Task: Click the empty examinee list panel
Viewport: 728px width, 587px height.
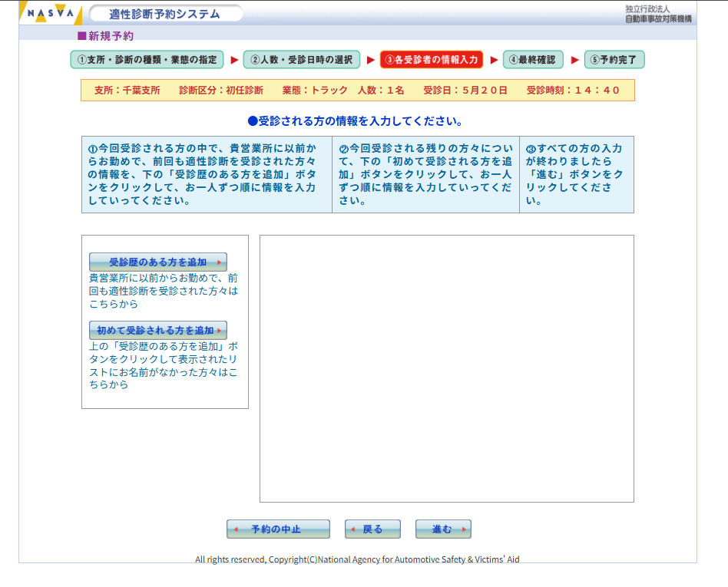Action: tap(447, 368)
